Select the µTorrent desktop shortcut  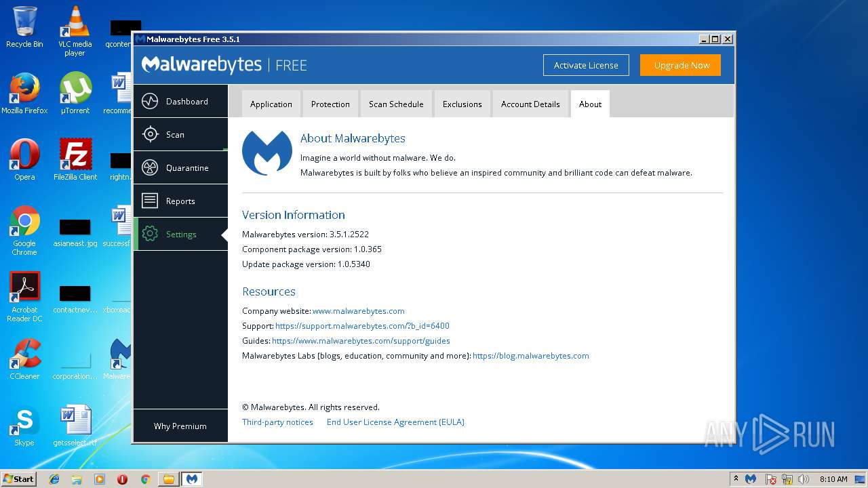click(75, 94)
